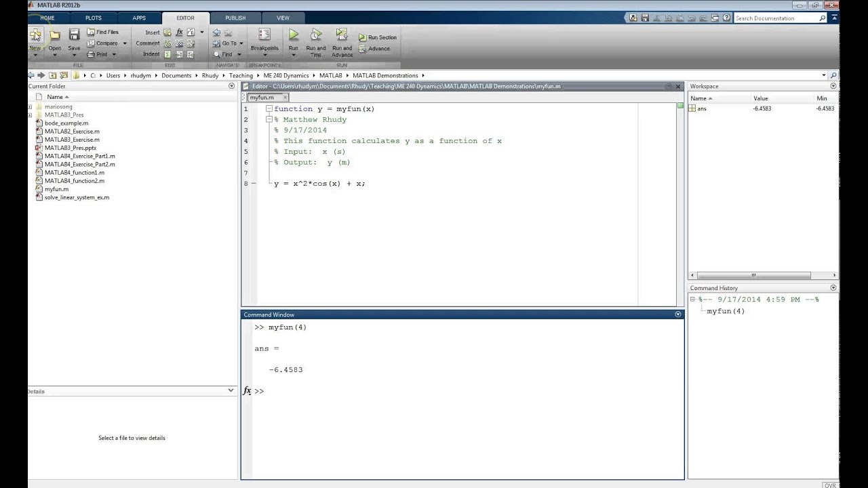Click the Compare files button
This screenshot has width=868, height=488.
[x=102, y=43]
